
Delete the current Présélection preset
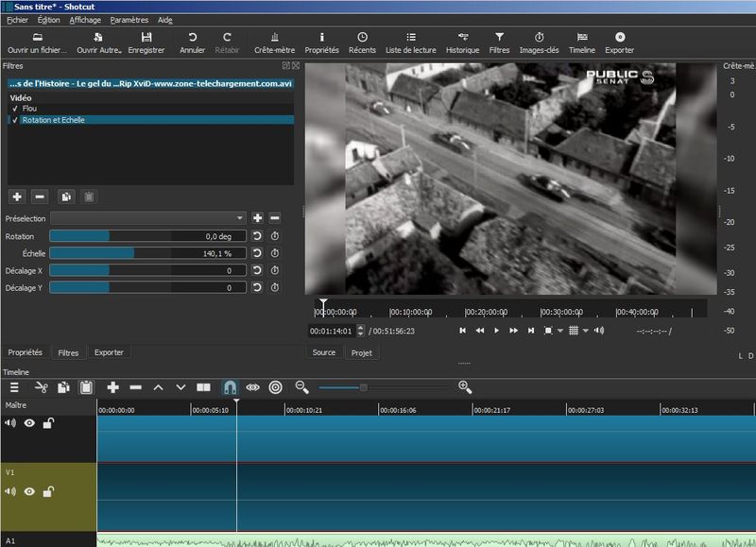coord(275,218)
